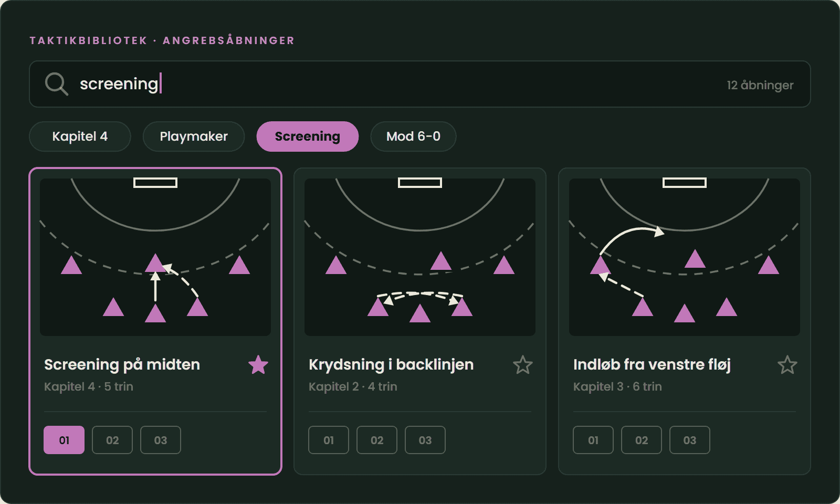Toggle the Playmaker filter chip
The image size is (840, 504).
[194, 136]
